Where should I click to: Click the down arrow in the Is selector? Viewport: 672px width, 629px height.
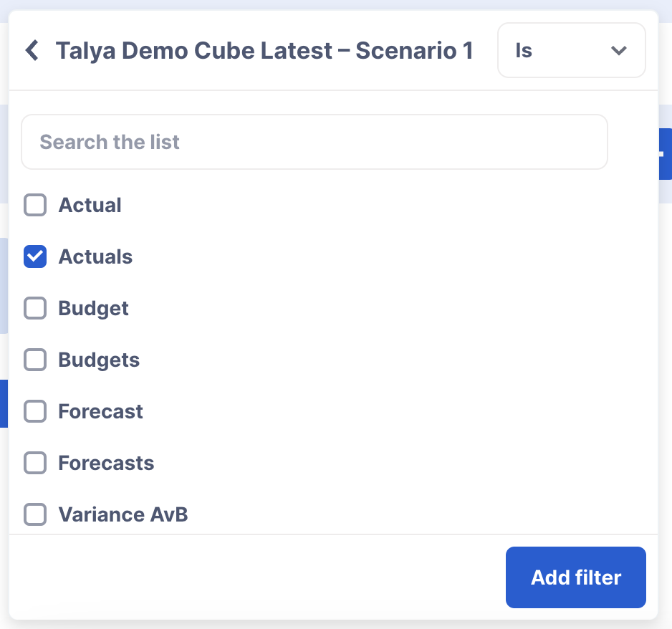618,51
